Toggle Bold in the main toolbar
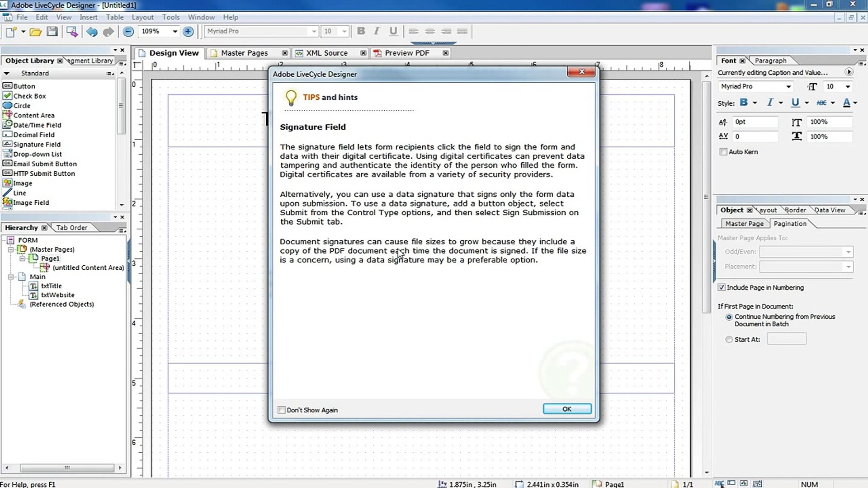This screenshot has width=868, height=488. pyautogui.click(x=361, y=31)
